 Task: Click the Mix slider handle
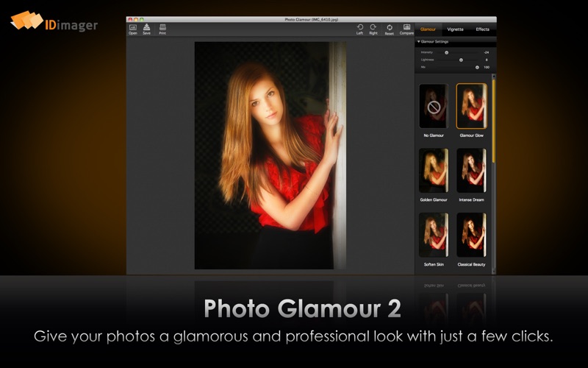477,67
